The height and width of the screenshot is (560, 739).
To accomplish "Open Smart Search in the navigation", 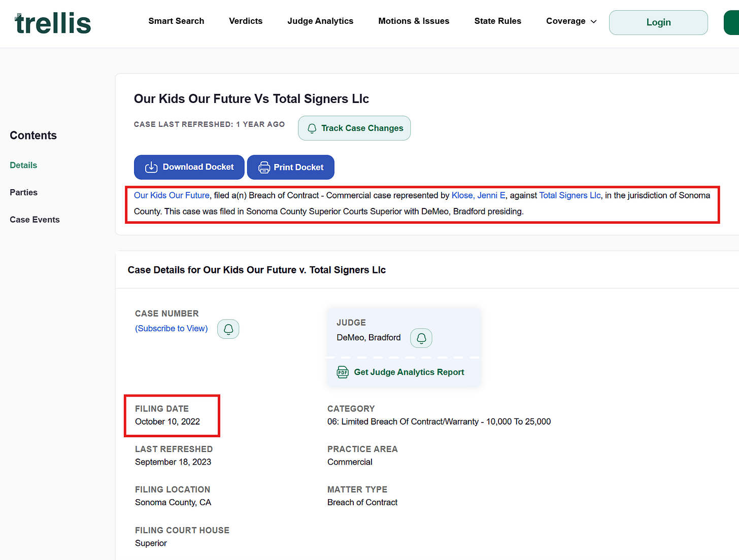I will [x=176, y=21].
